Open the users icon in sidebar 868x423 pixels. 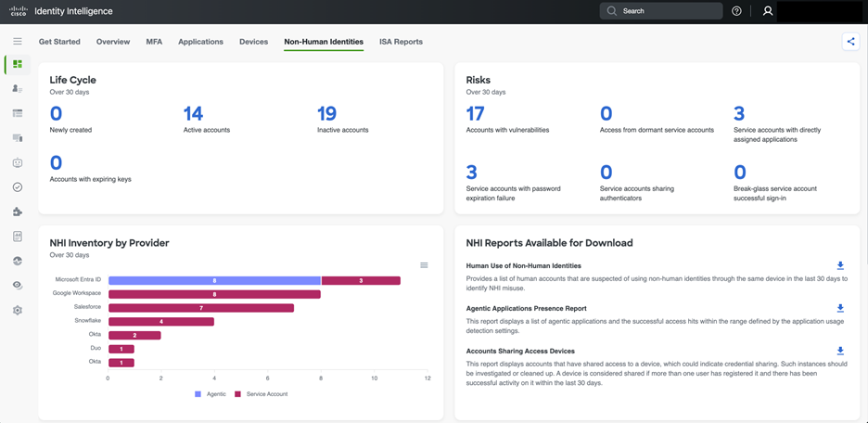17,89
